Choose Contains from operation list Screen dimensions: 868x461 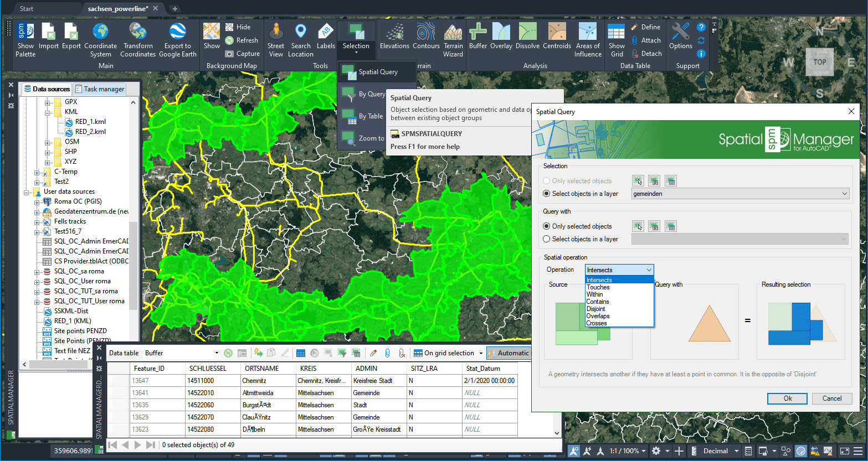click(619, 302)
